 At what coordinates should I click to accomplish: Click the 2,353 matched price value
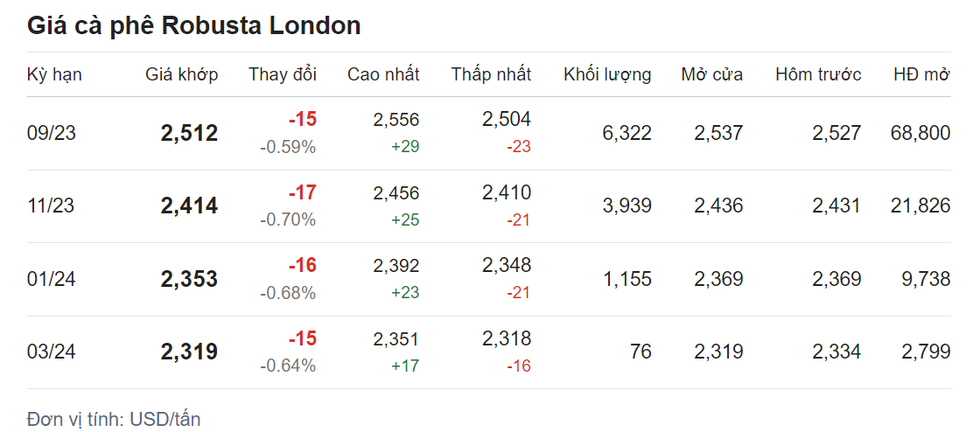tap(189, 279)
